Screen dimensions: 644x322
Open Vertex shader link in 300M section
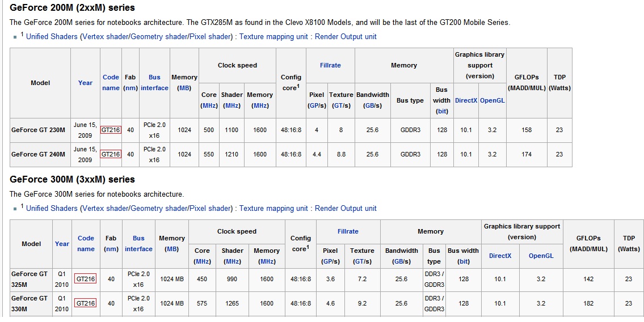click(106, 209)
